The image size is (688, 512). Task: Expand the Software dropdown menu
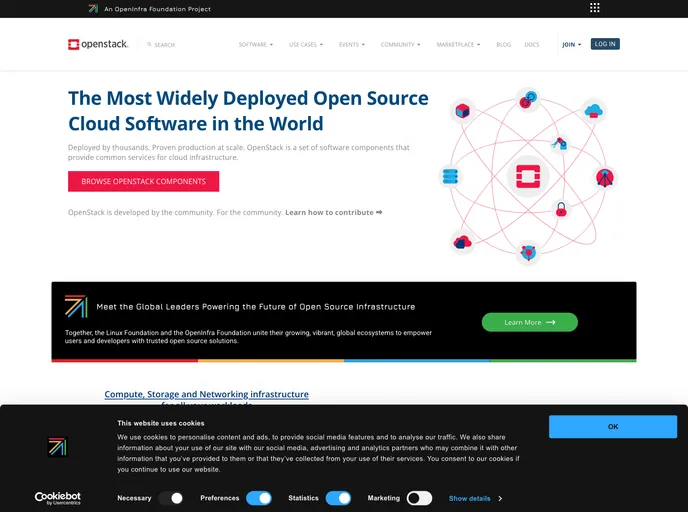pyautogui.click(x=255, y=45)
